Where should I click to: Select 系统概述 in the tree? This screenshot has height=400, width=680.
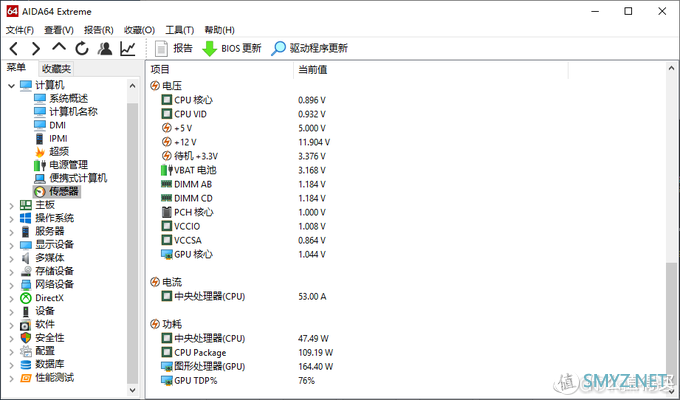69,98
